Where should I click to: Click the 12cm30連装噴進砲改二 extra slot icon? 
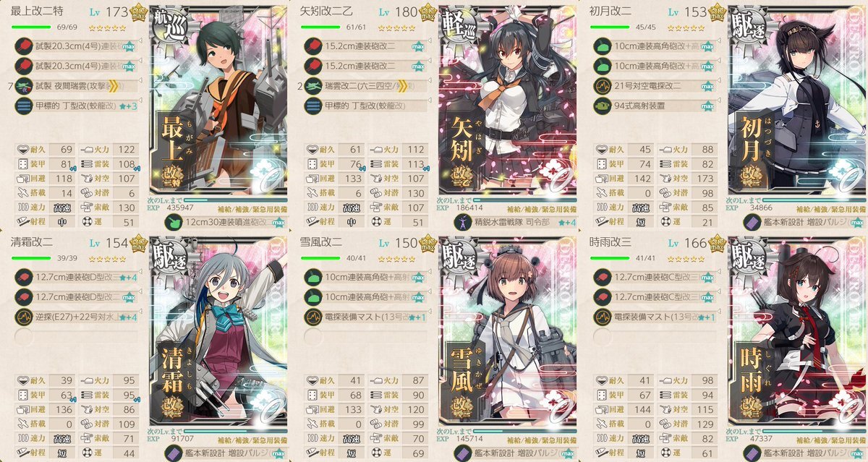(174, 225)
